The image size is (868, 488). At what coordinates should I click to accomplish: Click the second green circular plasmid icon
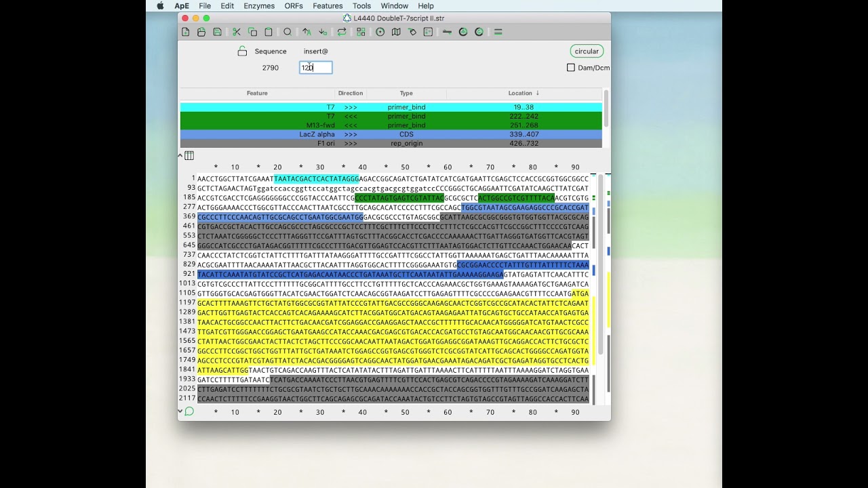tap(479, 32)
